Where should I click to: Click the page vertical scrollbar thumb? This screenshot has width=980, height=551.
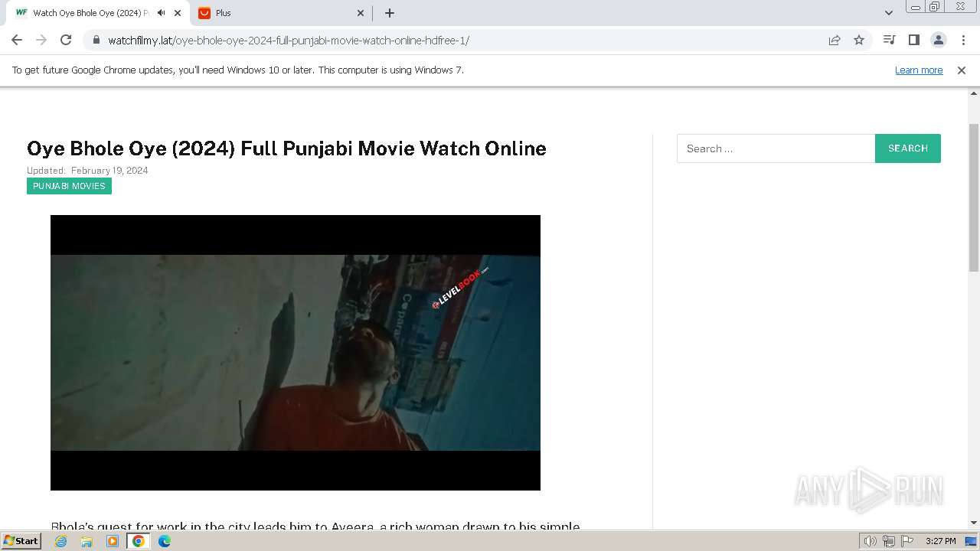[x=974, y=197]
